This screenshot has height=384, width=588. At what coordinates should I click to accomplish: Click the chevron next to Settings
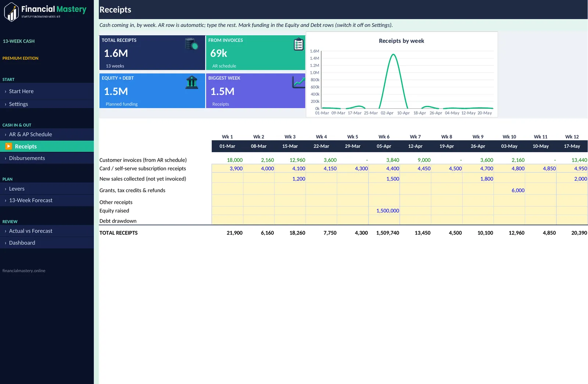pyautogui.click(x=6, y=104)
